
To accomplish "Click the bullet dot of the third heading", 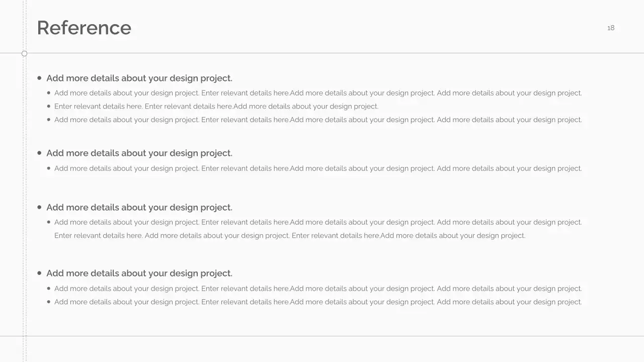I will tap(39, 207).
